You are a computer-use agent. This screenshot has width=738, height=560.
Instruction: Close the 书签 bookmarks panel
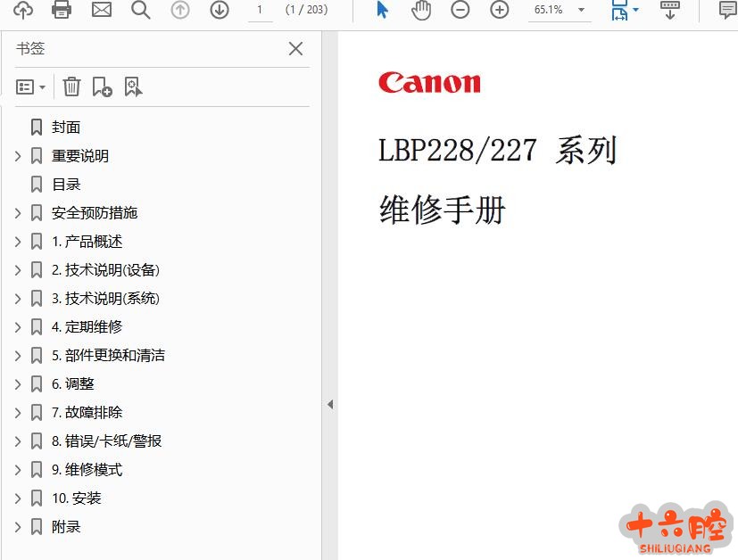[295, 49]
